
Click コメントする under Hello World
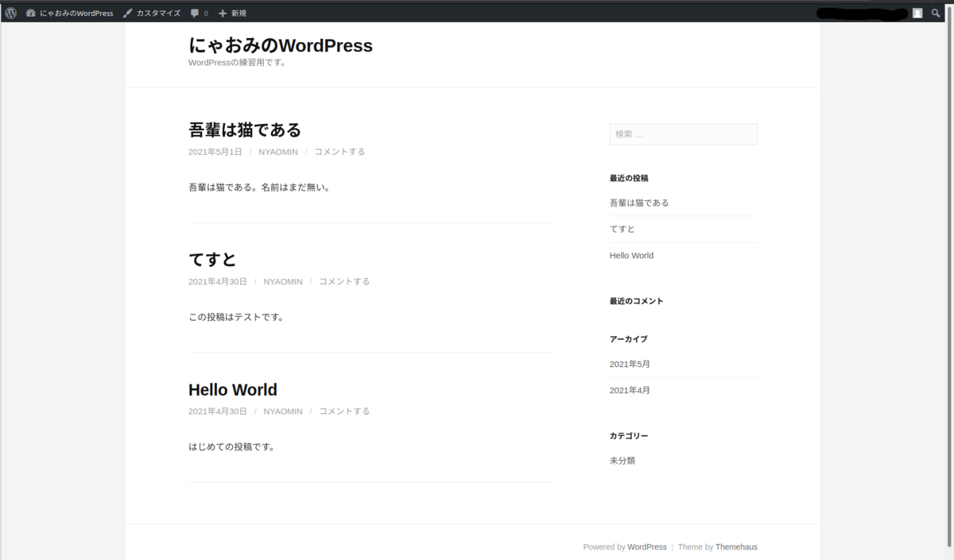click(x=344, y=411)
